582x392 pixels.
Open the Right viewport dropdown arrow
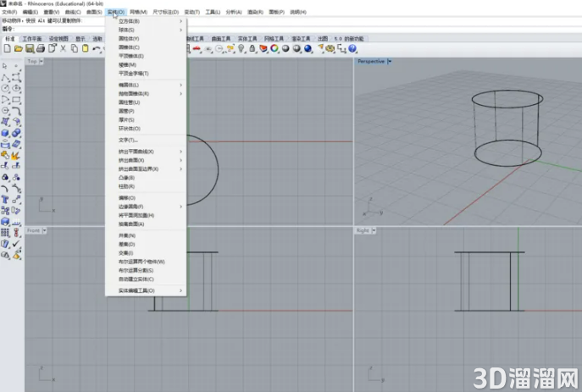374,230
